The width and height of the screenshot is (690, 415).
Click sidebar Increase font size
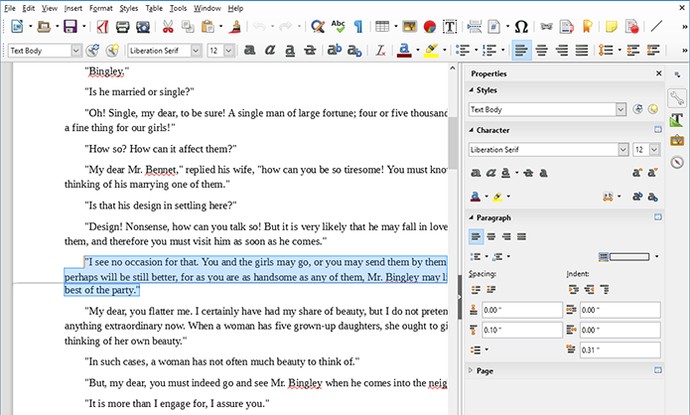click(x=637, y=173)
